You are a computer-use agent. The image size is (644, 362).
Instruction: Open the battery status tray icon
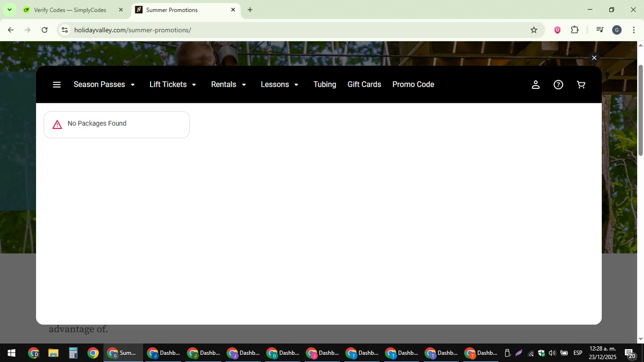(x=564, y=353)
